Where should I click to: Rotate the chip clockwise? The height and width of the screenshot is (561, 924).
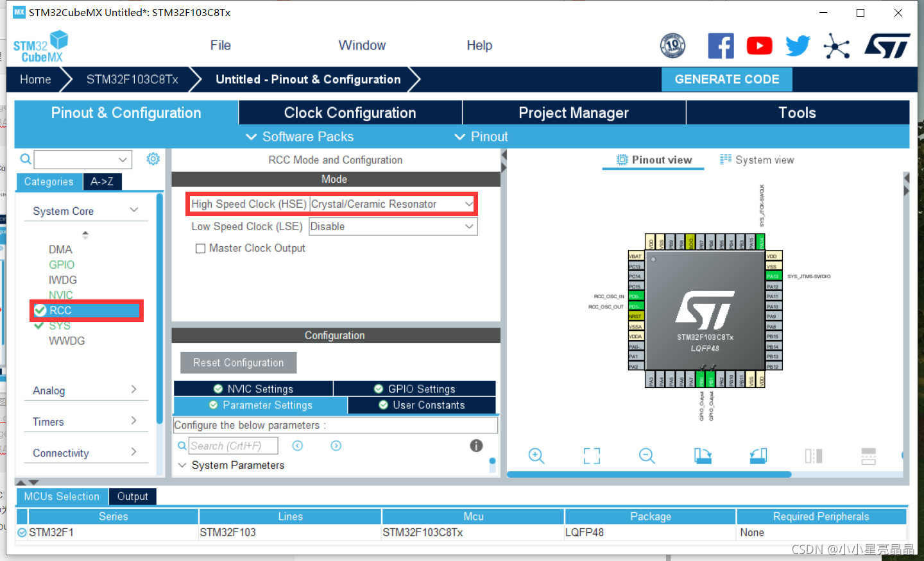703,456
